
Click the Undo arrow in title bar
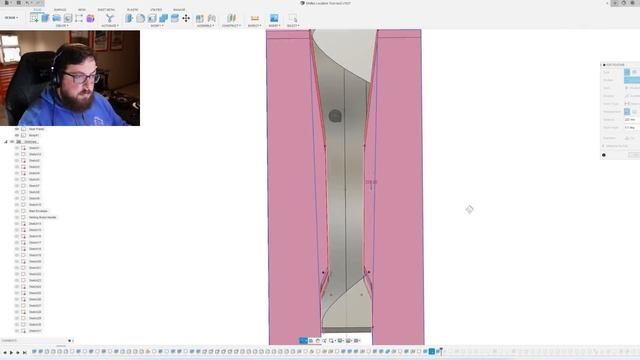(x=28, y=3)
